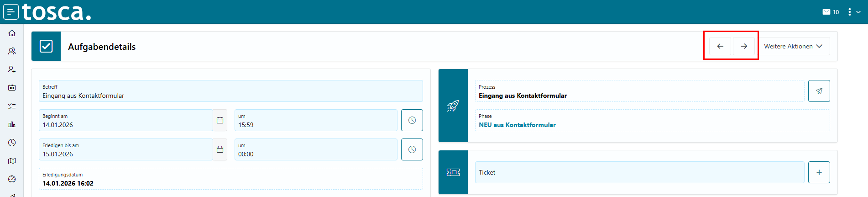
Task: Add a ticket with plus button
Action: [x=819, y=172]
